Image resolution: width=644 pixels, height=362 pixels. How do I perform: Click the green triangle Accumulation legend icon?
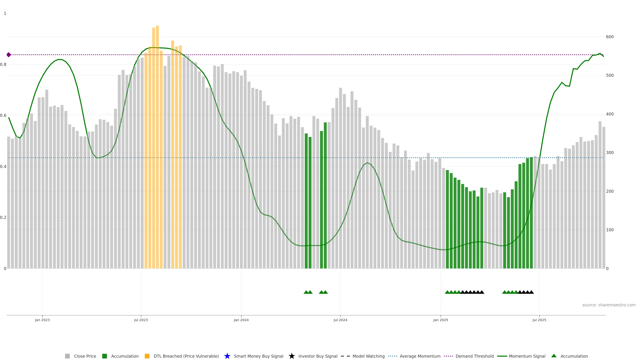click(554, 356)
